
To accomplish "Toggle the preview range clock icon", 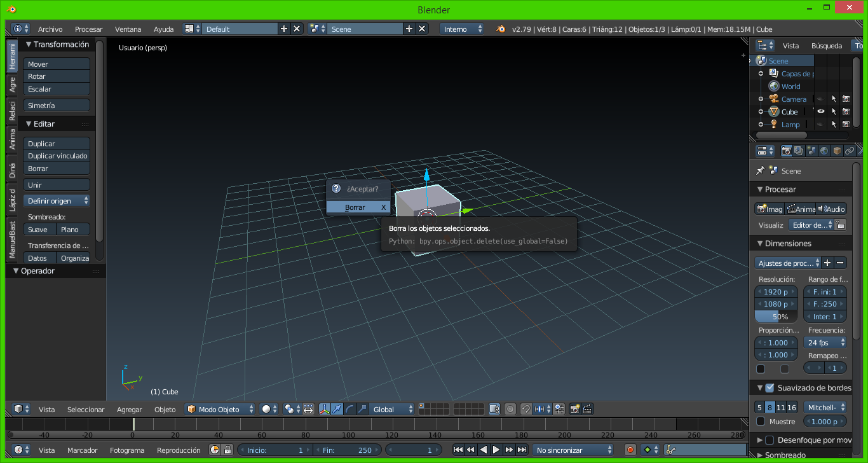I will (x=215, y=450).
